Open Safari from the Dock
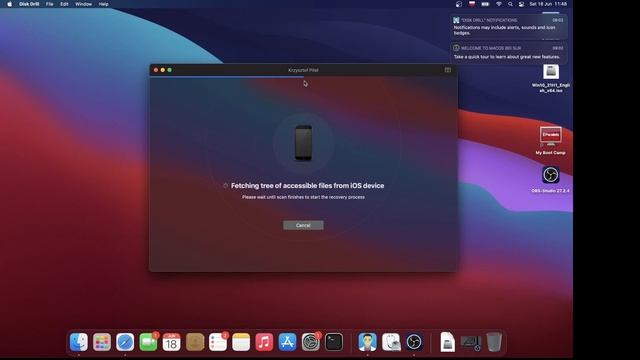640x360 pixels. click(125, 342)
